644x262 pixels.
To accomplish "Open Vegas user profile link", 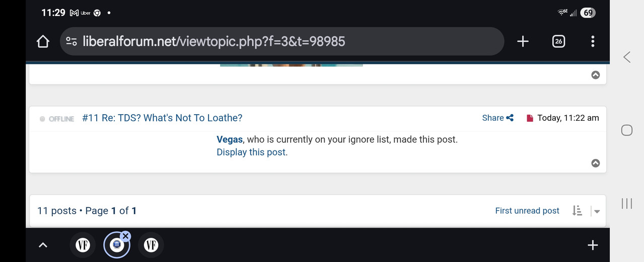I will pos(230,139).
